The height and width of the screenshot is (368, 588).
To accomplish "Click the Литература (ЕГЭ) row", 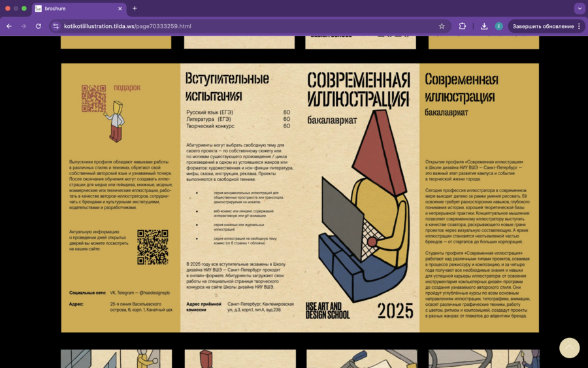I will point(238,119).
